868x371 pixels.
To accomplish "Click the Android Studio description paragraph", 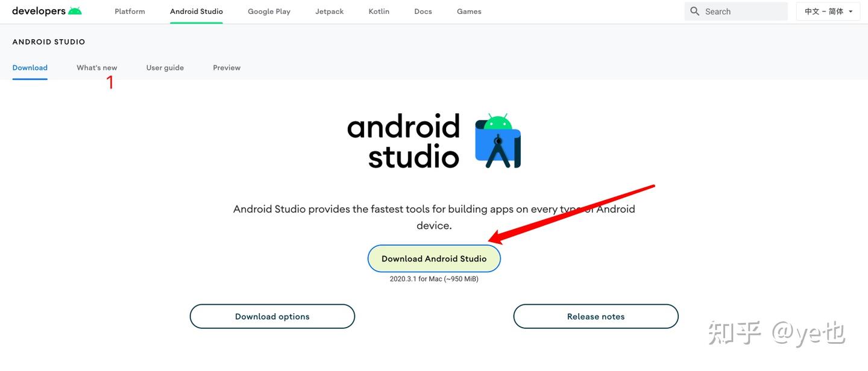I will (x=434, y=217).
